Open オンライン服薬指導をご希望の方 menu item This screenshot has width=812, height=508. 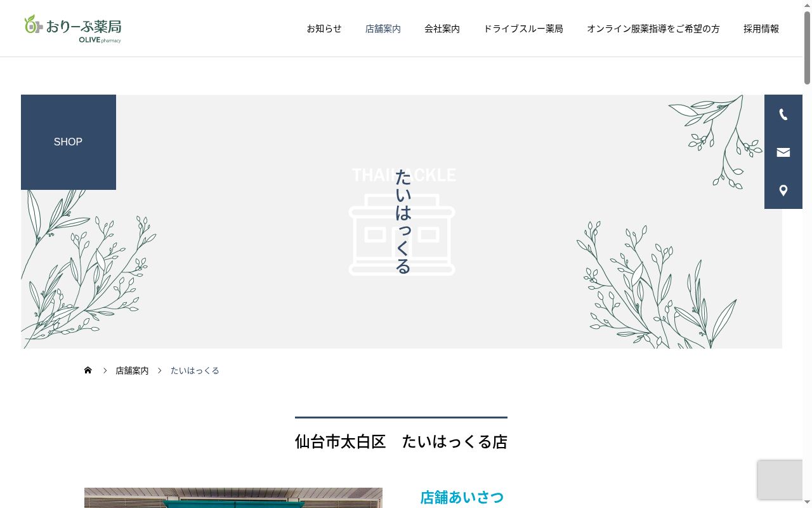(653, 29)
